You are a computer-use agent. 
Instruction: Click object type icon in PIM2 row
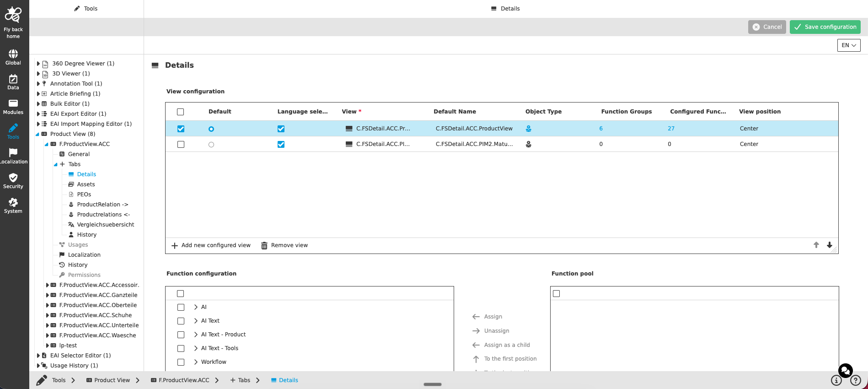point(529,144)
